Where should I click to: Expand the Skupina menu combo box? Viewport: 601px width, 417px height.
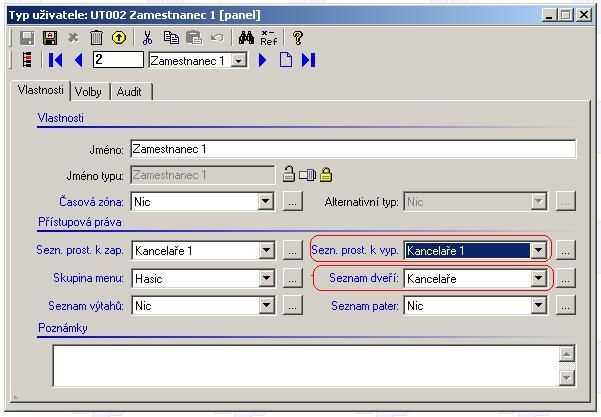pyautogui.click(x=265, y=279)
